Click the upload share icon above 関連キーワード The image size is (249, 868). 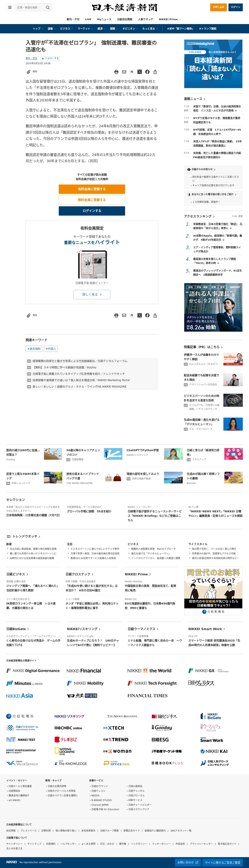point(155,315)
